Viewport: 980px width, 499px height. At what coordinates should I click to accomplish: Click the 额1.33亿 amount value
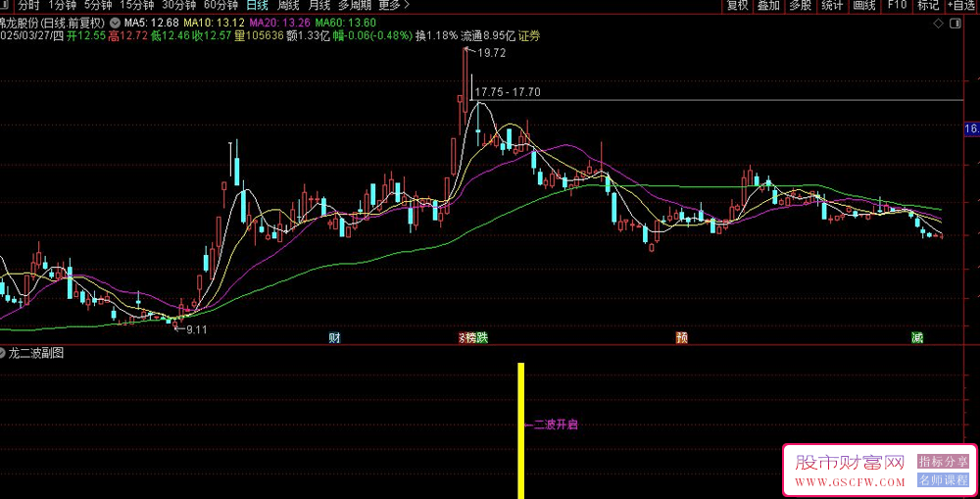[x=308, y=36]
